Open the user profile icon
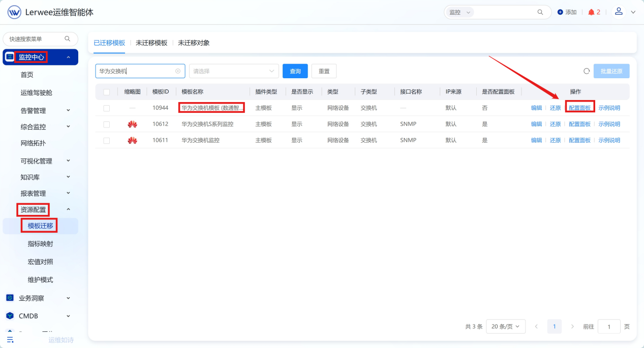This screenshot has height=348, width=644. pos(619,12)
